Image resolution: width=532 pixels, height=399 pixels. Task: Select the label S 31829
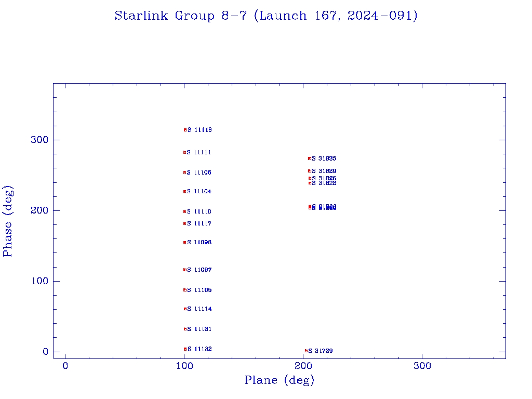point(324,171)
